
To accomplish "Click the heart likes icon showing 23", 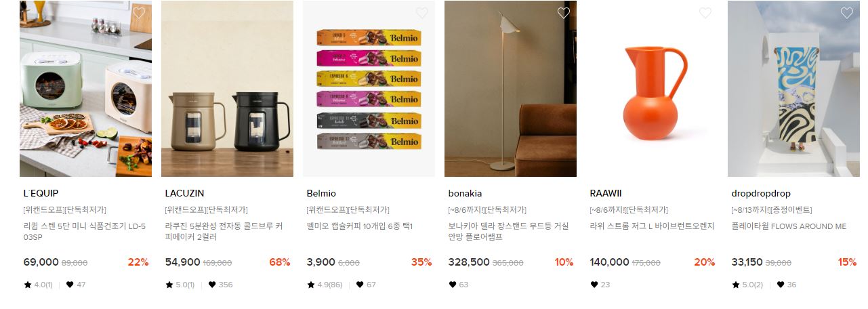I will coord(594,285).
